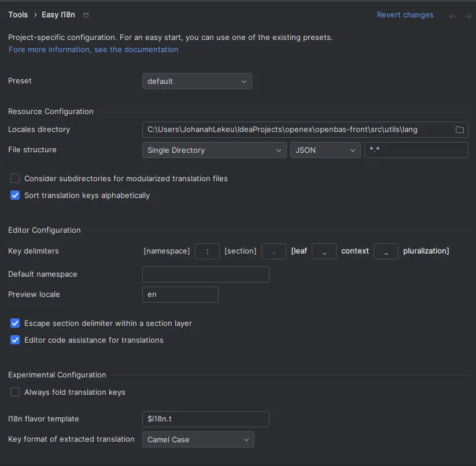Open the JSON file format dropdown
This screenshot has width=476, height=466.
tap(325, 150)
